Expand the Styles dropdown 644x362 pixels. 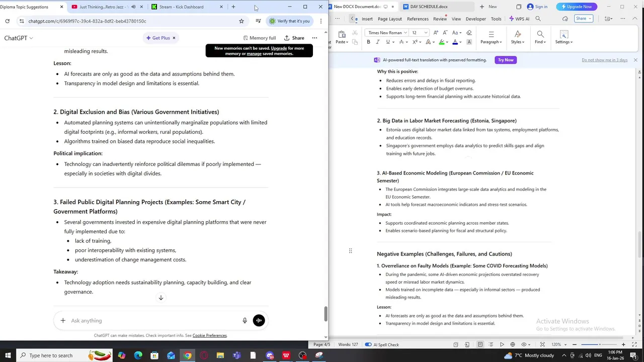(x=518, y=42)
